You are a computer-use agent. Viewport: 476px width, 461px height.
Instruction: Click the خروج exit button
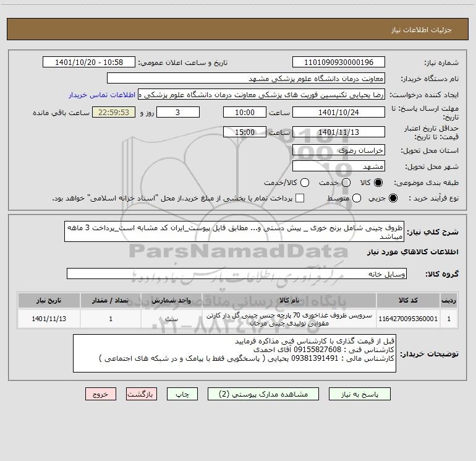101,394
